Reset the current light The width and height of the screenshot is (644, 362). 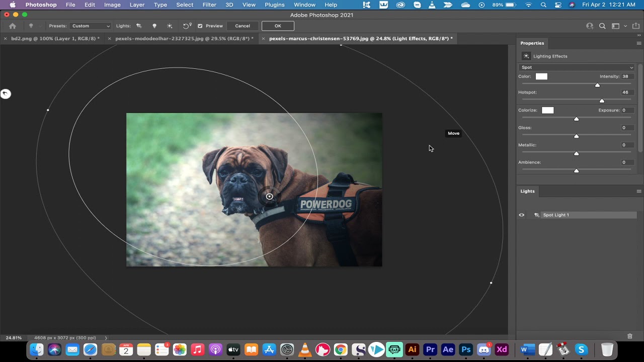(x=187, y=26)
